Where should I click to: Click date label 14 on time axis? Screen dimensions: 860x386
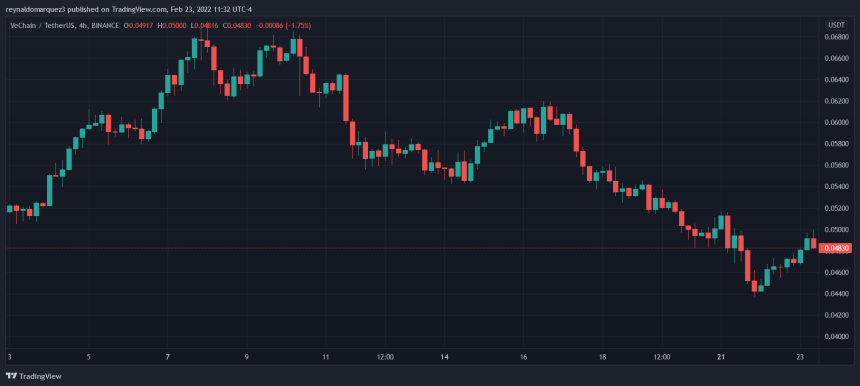tap(444, 357)
